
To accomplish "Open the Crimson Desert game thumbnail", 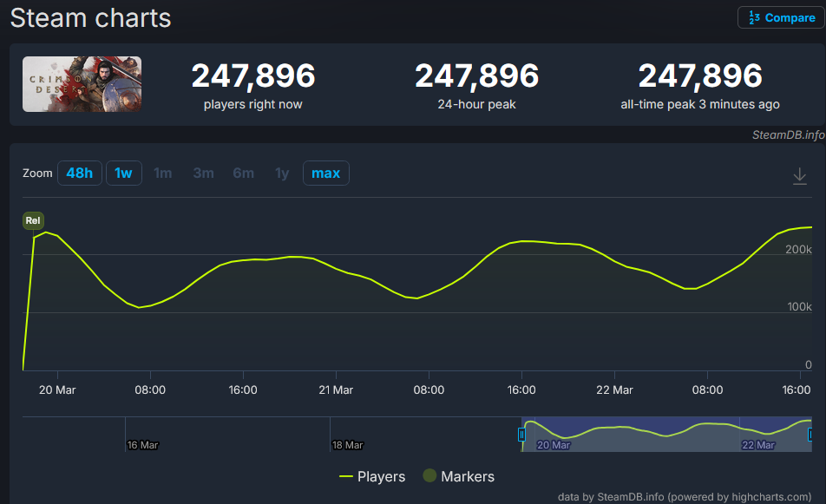I will click(x=82, y=84).
